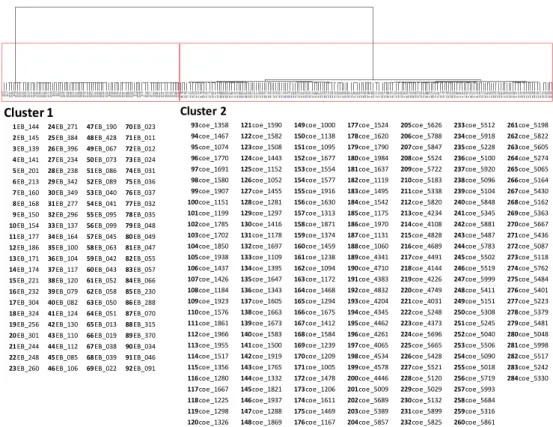Select entry "10 EB_154"
553x427 pixels.
24,226
